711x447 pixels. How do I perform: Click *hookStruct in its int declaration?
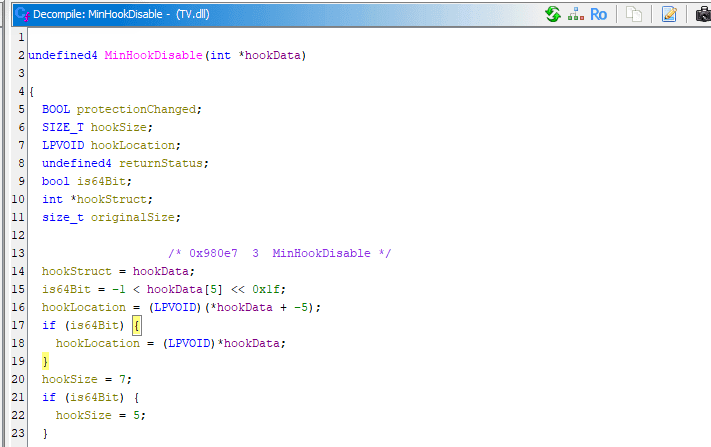pos(109,199)
